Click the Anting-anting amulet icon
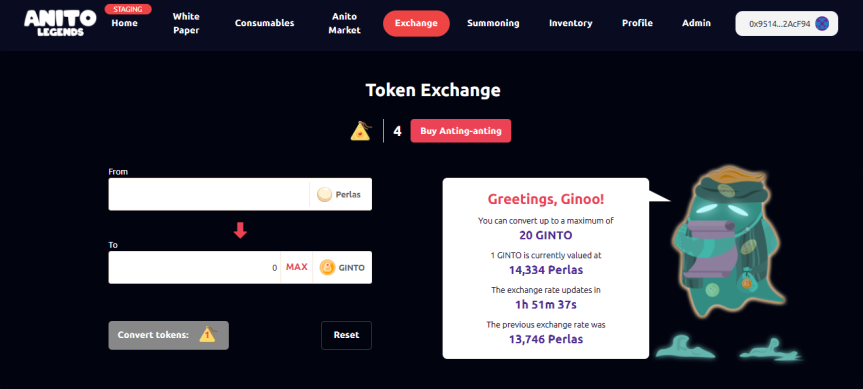 361,131
